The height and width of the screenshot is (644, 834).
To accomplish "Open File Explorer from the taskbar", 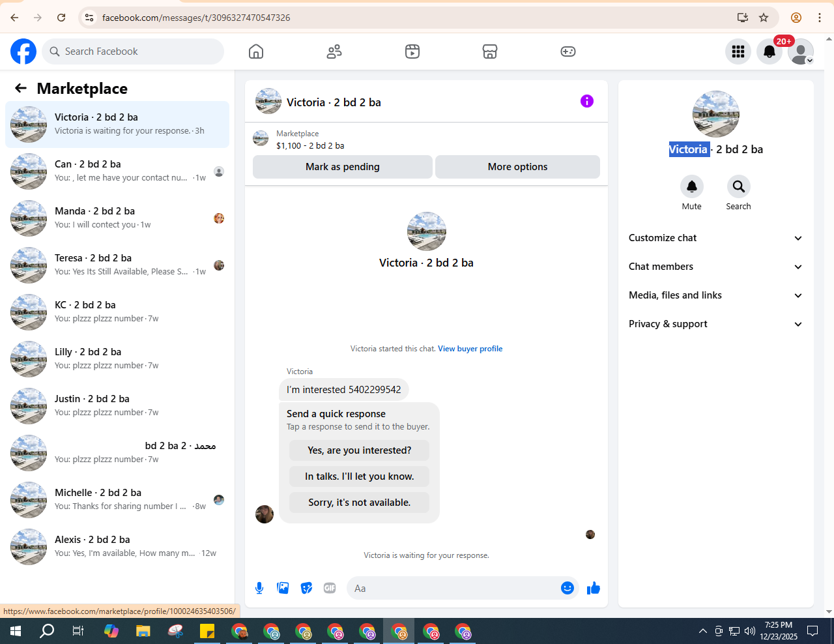I will pos(143,631).
